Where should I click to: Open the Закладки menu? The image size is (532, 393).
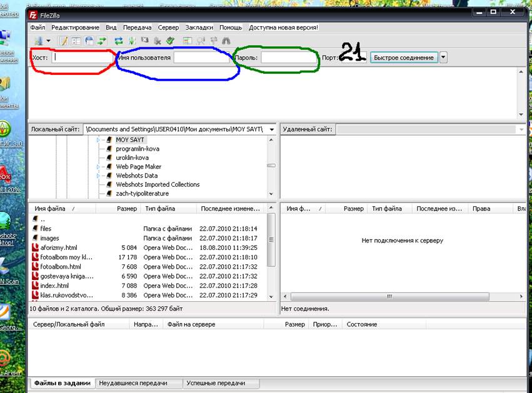199,27
